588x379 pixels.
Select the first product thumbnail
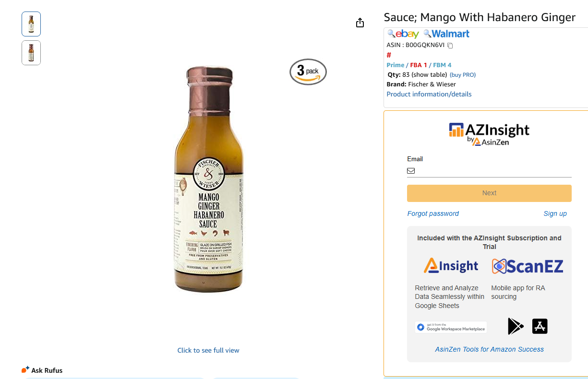[x=31, y=24]
